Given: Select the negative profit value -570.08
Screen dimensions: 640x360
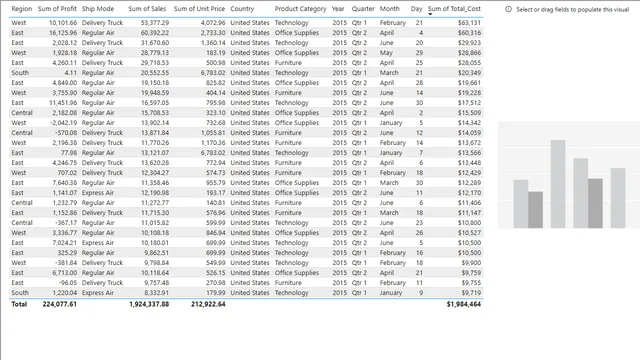Looking at the screenshot, I should pos(66,133).
